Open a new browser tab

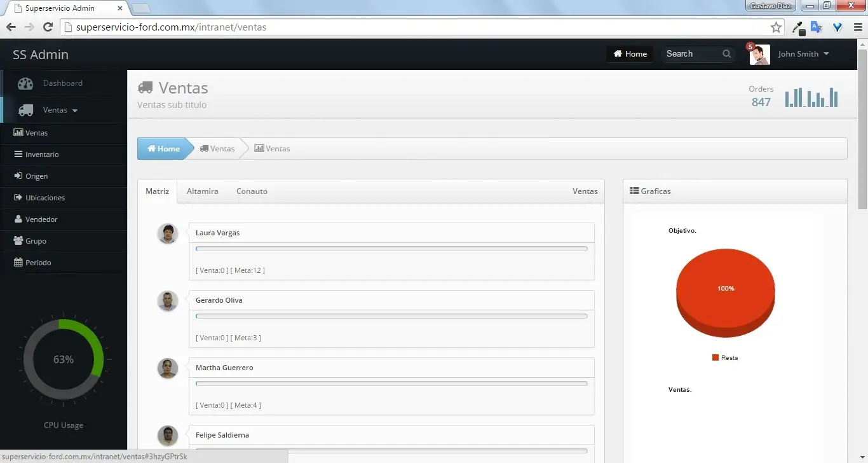140,8
